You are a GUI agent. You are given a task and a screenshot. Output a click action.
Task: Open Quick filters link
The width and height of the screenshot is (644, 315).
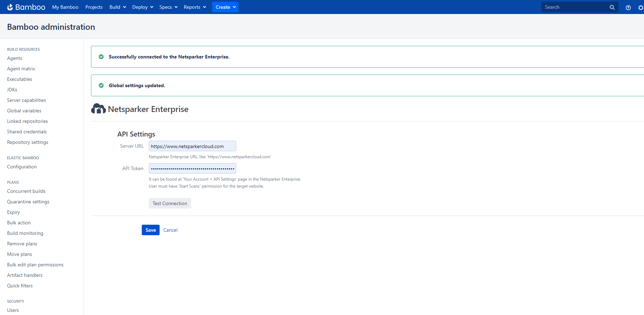(x=20, y=286)
